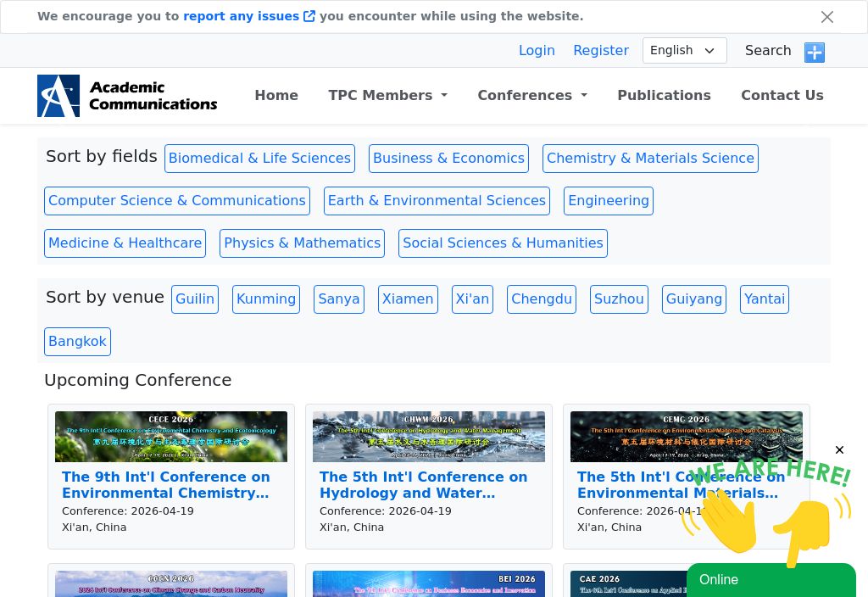Filter by Biomedical & Life Sciences

(259, 159)
